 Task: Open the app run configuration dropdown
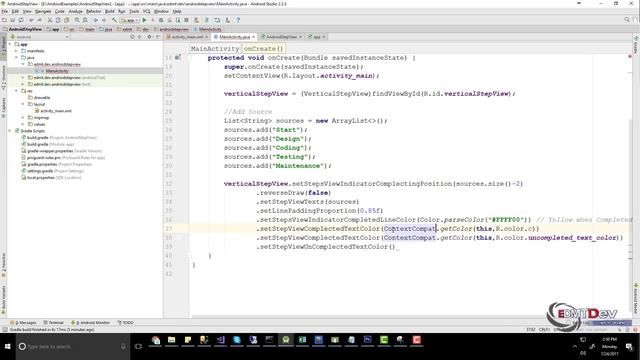point(130,20)
